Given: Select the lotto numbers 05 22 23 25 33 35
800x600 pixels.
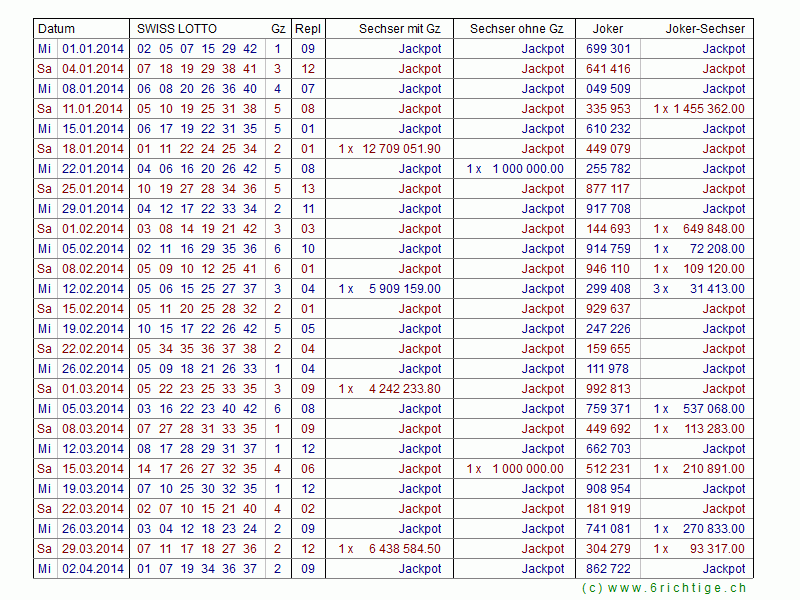Looking at the screenshot, I should click(x=197, y=389).
